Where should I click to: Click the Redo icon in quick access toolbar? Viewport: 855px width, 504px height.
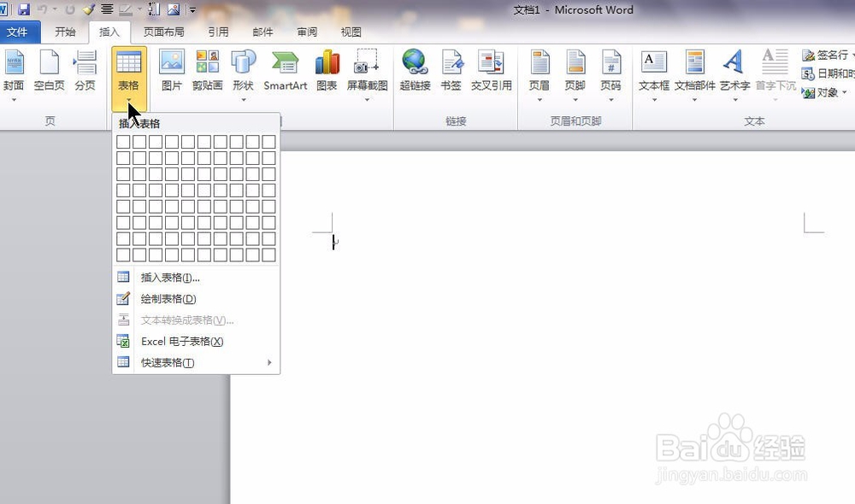(x=70, y=9)
